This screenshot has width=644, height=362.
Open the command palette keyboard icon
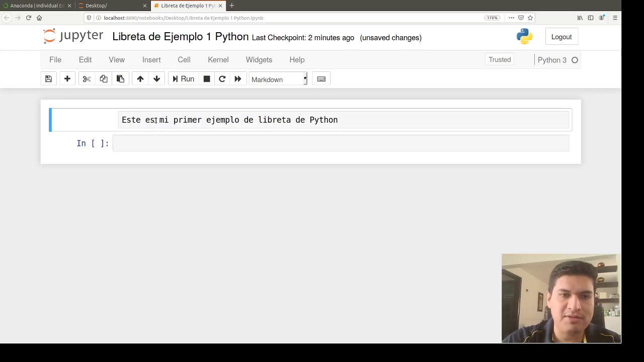[321, 79]
